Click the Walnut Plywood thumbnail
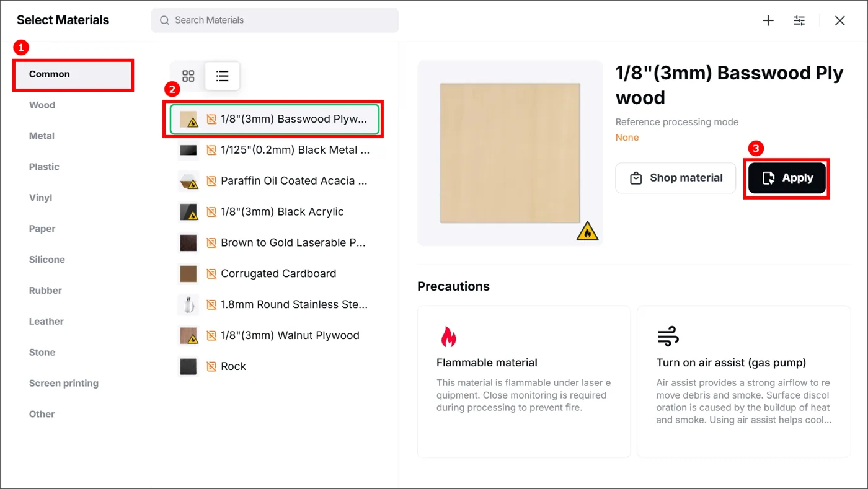The image size is (868, 489). click(188, 336)
